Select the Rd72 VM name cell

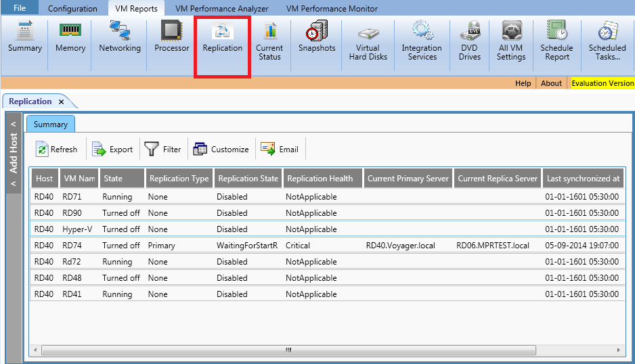point(72,262)
